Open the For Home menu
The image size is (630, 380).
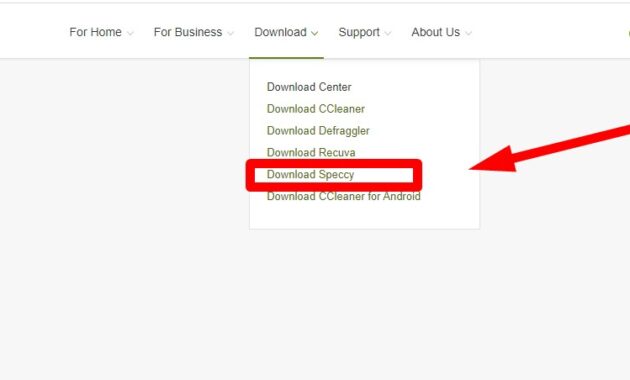pos(96,32)
